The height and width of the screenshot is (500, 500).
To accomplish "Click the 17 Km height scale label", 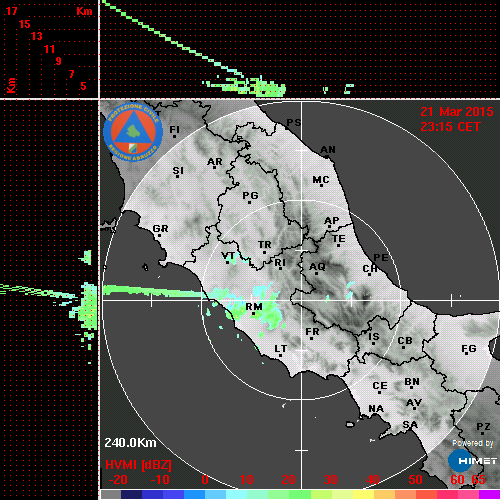I will 11,11.
